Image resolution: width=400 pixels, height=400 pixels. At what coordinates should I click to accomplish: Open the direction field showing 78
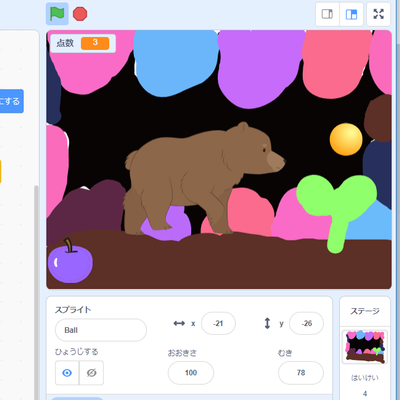pos(301,373)
